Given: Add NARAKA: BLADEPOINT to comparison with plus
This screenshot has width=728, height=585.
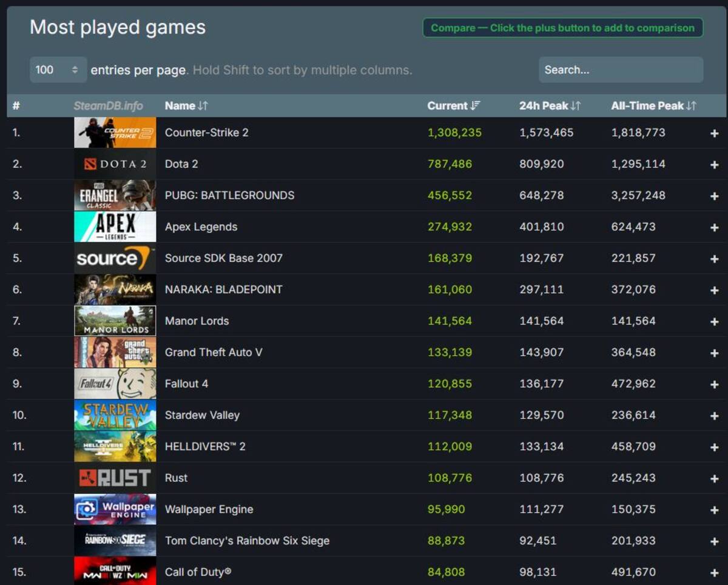Looking at the screenshot, I should click(x=714, y=290).
